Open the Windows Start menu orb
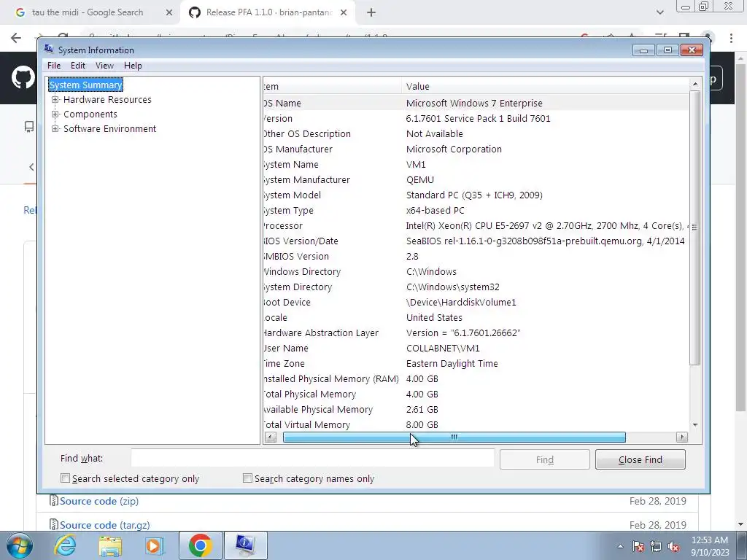This screenshot has height=560, width=747. tap(19, 545)
